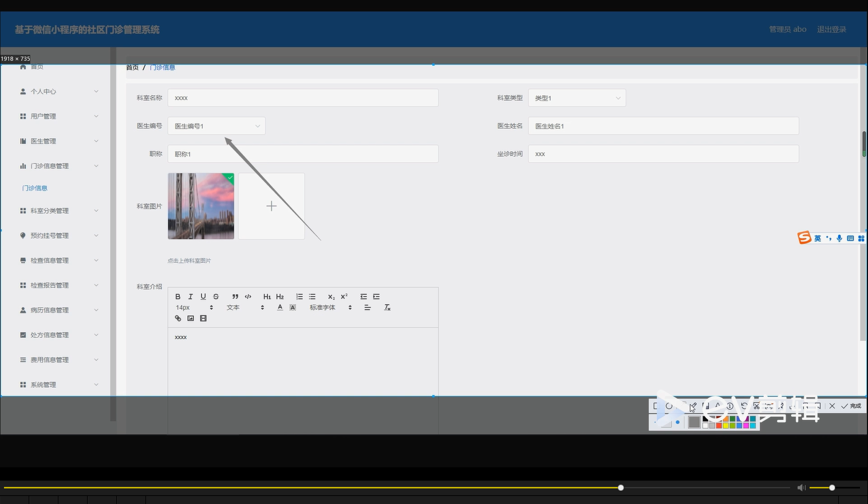This screenshot has height=504, width=868.
Task: Toggle code block in the editor
Action: 248,297
